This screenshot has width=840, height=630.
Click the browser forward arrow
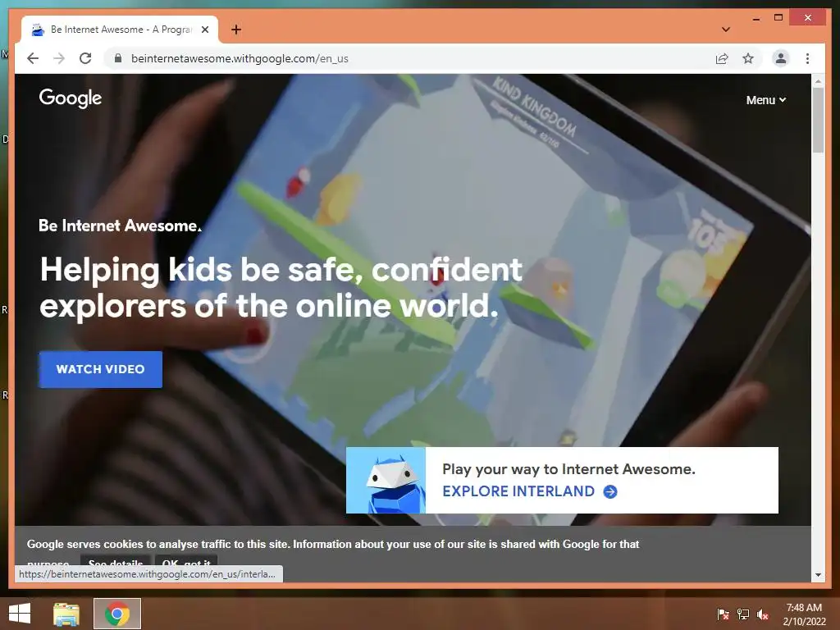[59, 58]
